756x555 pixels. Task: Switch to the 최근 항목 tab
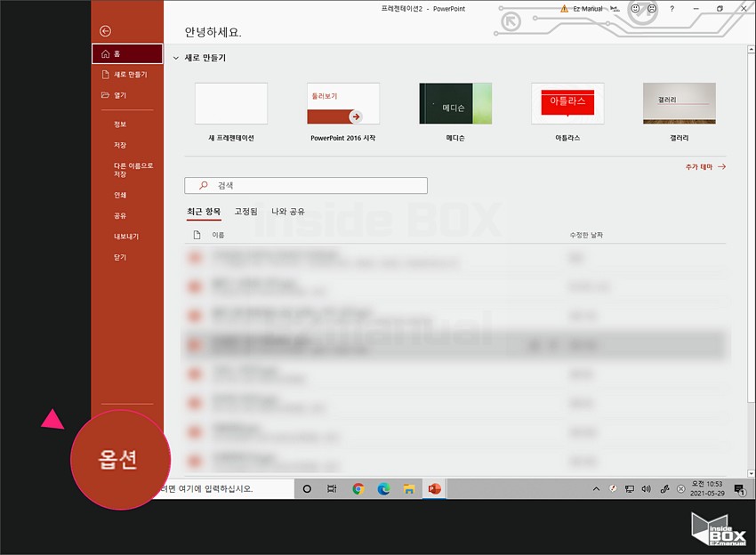coord(204,211)
